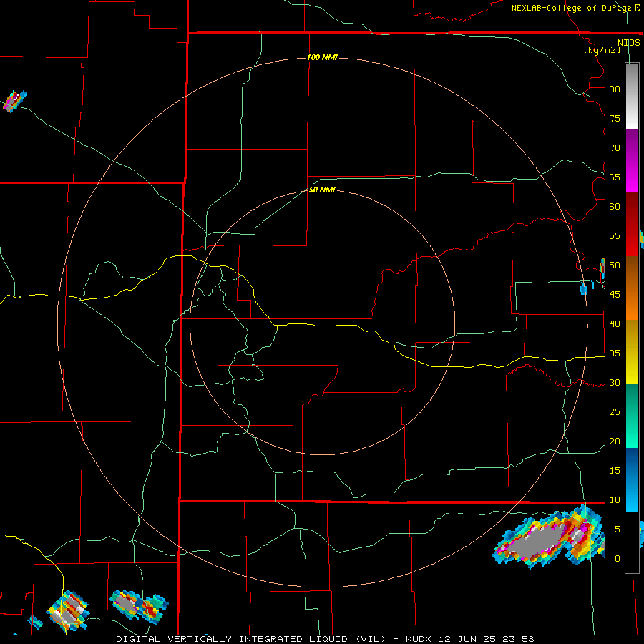The image size is (644, 644).
Task: Click the 25 value on the color scale
Action: pos(615,412)
